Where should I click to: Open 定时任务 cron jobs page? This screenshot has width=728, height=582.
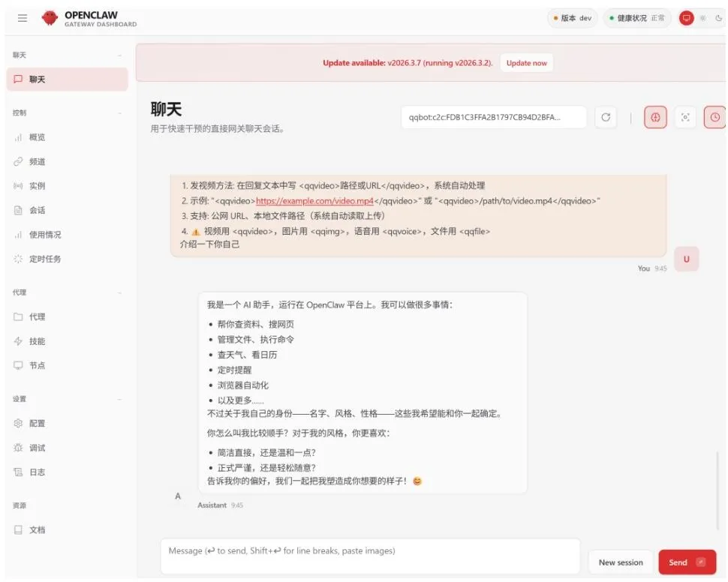click(x=68, y=259)
